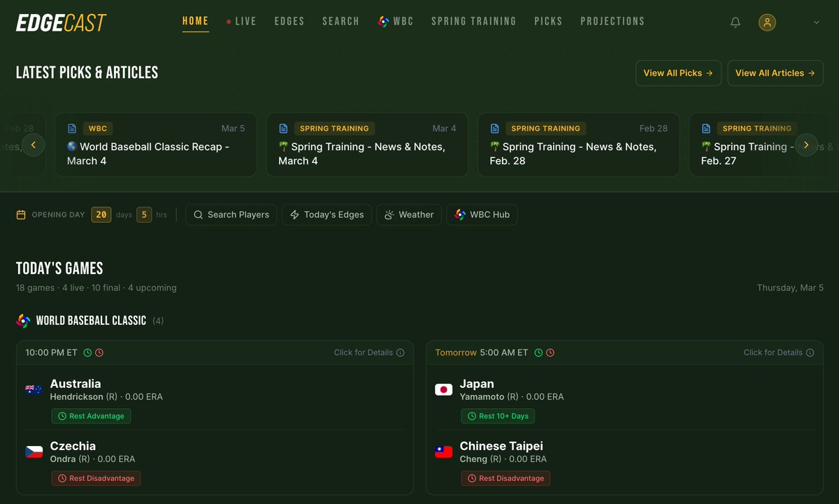Viewport: 839px width, 504px height.
Task: Select the Chinese Taipei team name
Action: 501,446
